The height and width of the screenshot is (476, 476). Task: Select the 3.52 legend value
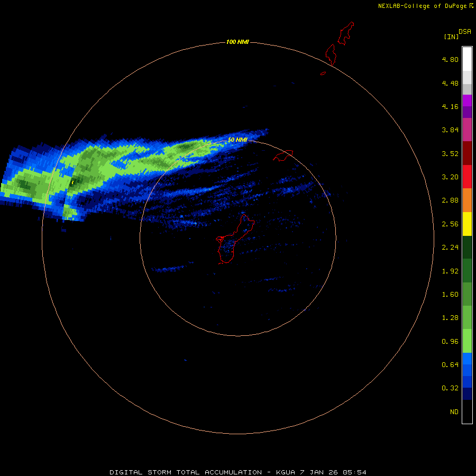point(450,153)
